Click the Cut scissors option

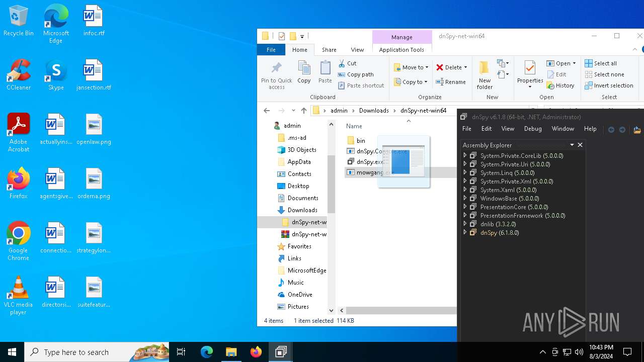(x=347, y=63)
